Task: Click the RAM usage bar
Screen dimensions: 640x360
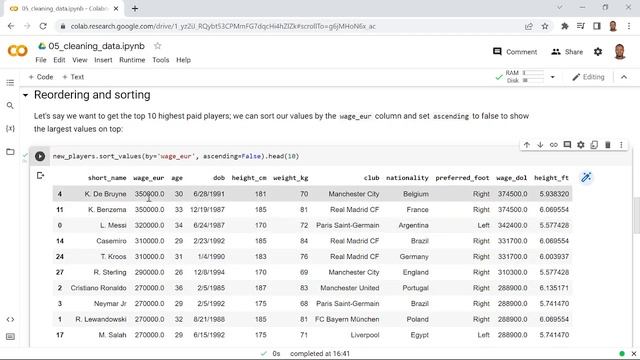Action: point(533,73)
